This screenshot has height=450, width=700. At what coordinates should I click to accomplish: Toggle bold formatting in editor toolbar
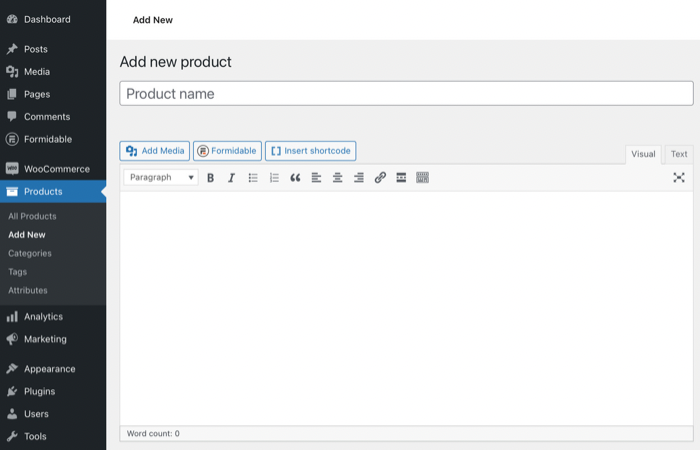(210, 178)
